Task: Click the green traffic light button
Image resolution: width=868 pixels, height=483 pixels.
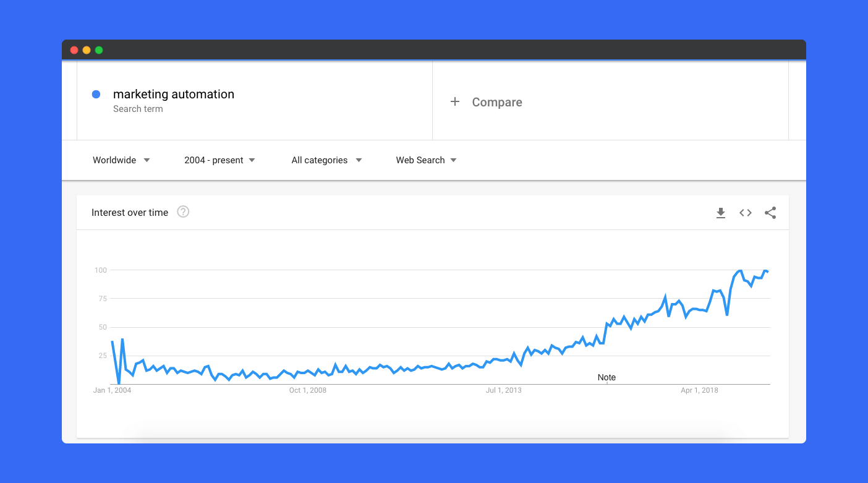Action: 99,49
